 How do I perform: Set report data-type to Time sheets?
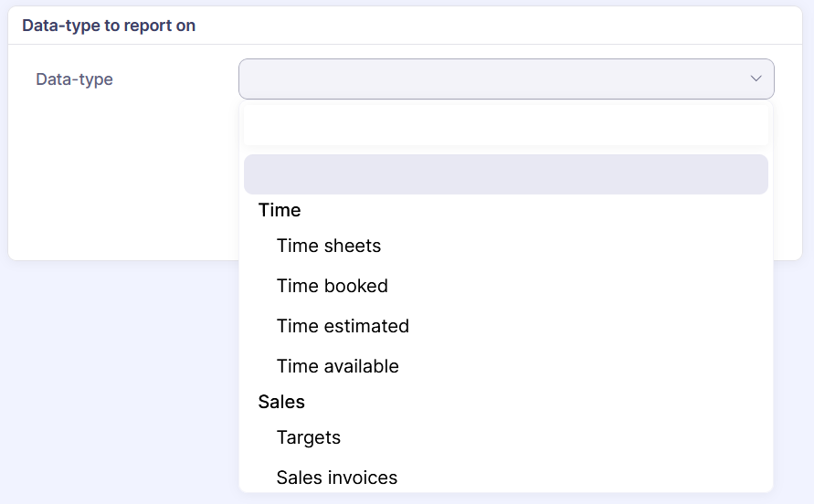coord(329,246)
